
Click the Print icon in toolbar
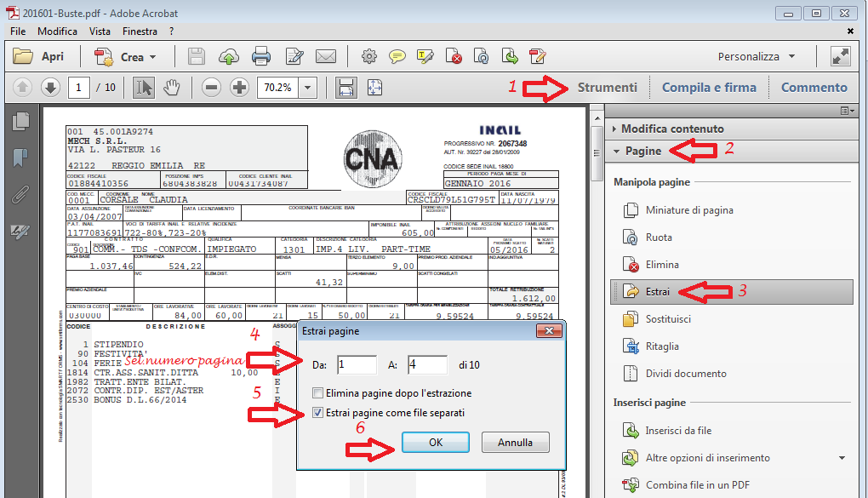coord(261,57)
